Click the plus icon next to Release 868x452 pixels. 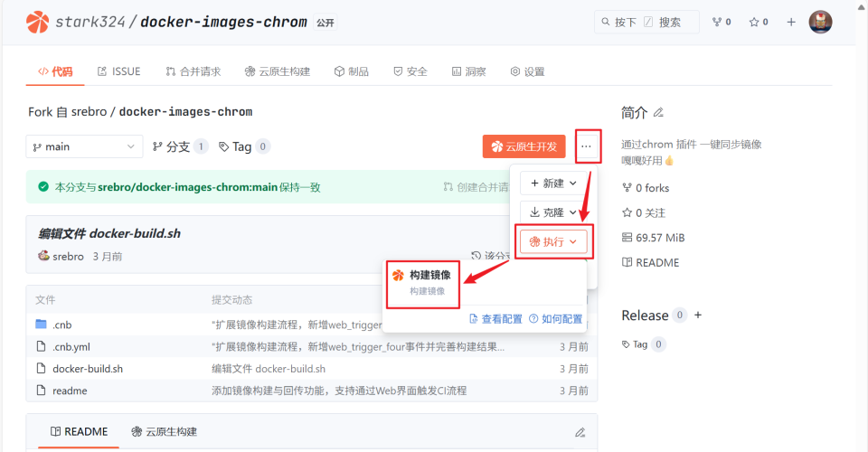[698, 315]
